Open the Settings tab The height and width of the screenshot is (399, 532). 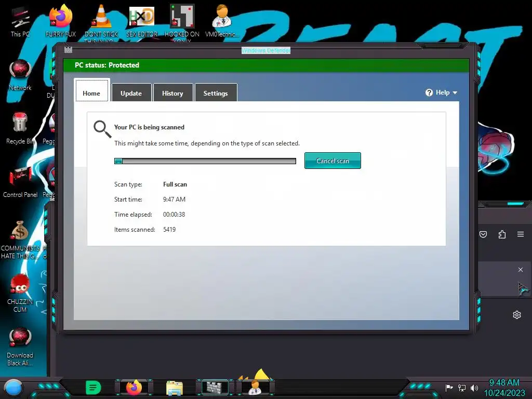(x=216, y=92)
